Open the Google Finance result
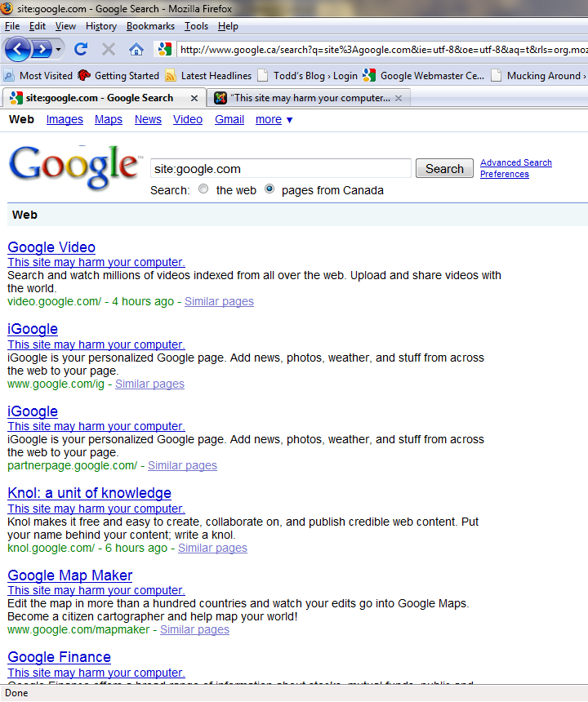588x702 pixels. pyautogui.click(x=59, y=657)
